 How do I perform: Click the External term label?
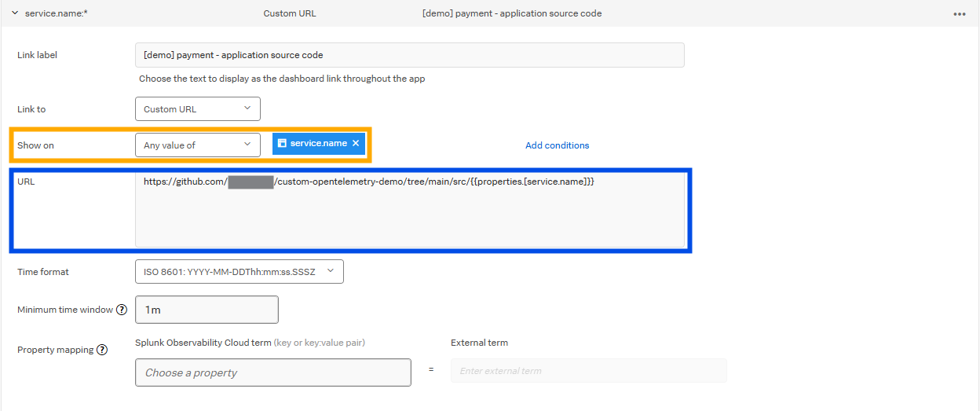[480, 343]
